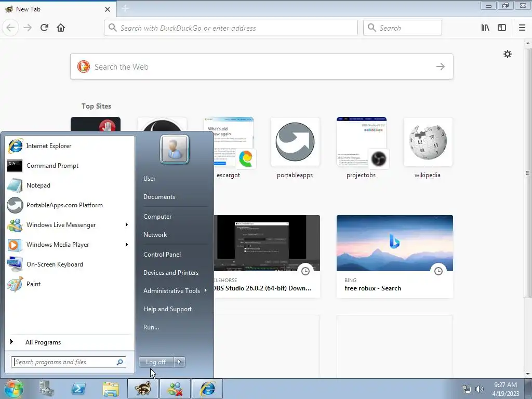The height and width of the screenshot is (399, 532).
Task: Open the free robux Bing highlight
Action: coord(395,257)
